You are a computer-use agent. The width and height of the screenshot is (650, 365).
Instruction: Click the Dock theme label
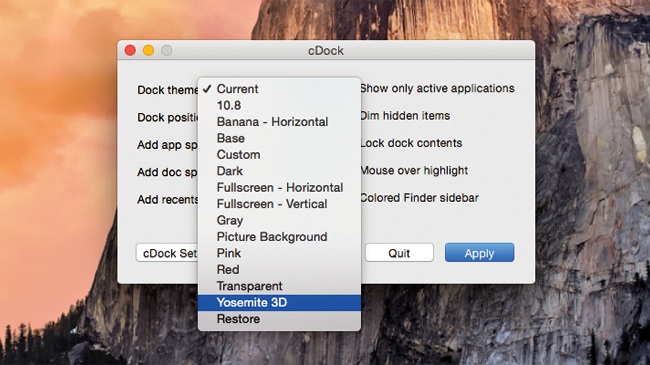168,90
